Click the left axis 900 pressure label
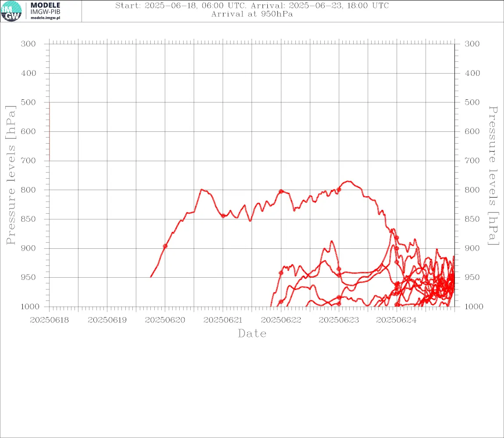The width and height of the screenshot is (504, 438). [28, 248]
